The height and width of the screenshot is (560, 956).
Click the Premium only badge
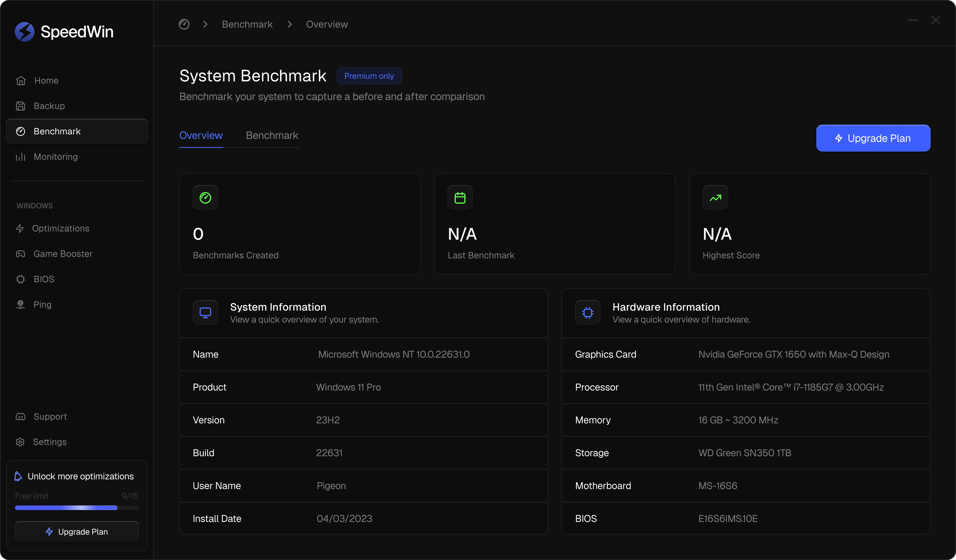tap(369, 75)
